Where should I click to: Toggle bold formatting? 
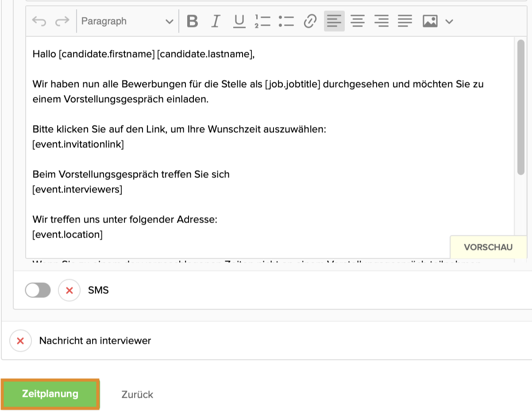192,21
